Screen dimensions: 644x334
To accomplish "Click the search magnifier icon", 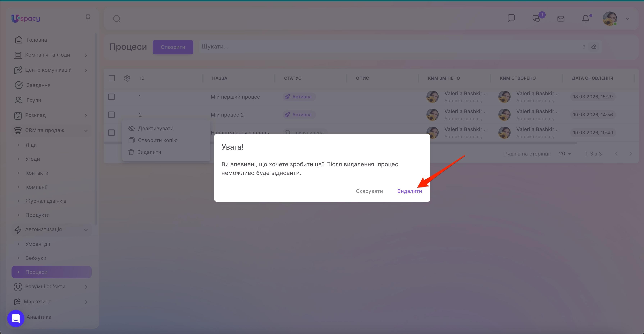I will (117, 19).
